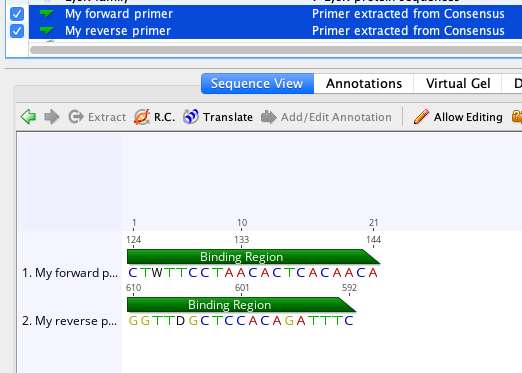The width and height of the screenshot is (522, 373).
Task: Click the reverse primer Binding Region annotation
Action: (241, 305)
